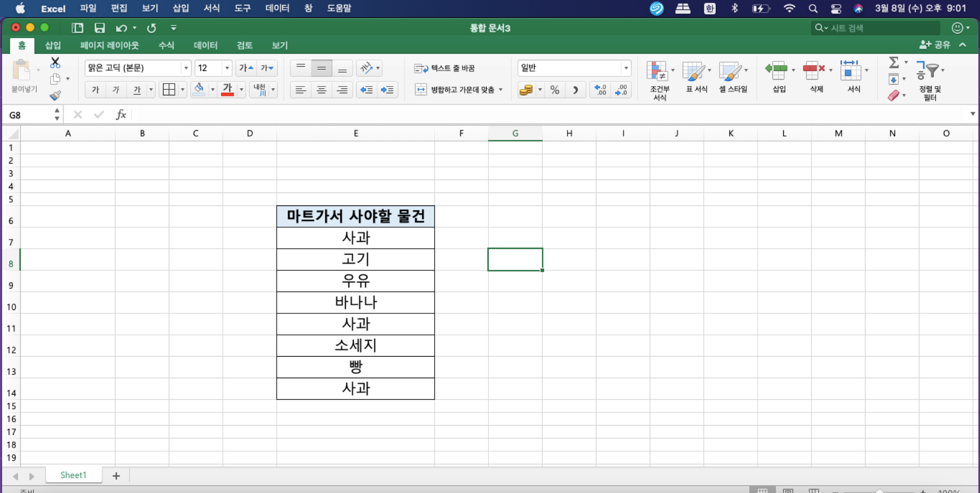
Task: Switch to the 데이터 ribbon tab
Action: coord(205,45)
